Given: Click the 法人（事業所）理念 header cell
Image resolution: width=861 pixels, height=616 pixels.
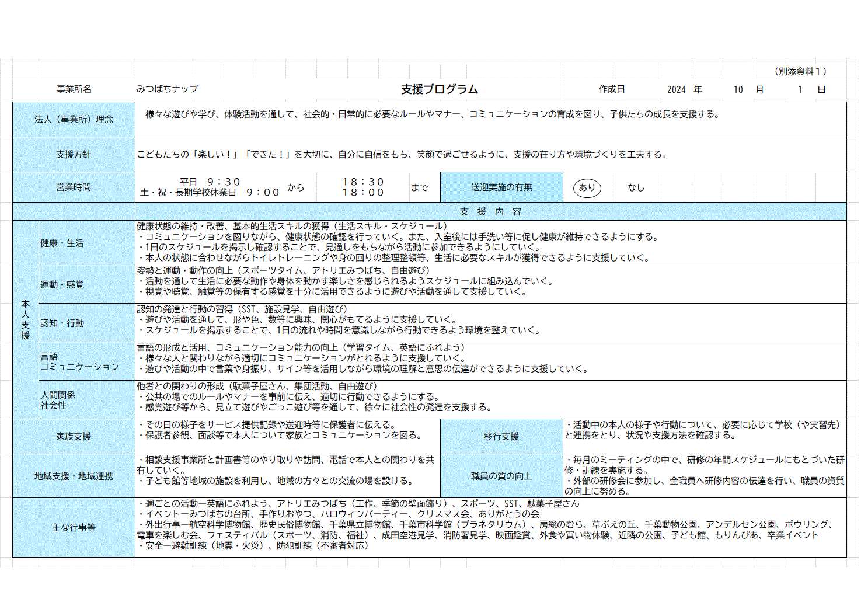Looking at the screenshot, I should pyautogui.click(x=74, y=120).
